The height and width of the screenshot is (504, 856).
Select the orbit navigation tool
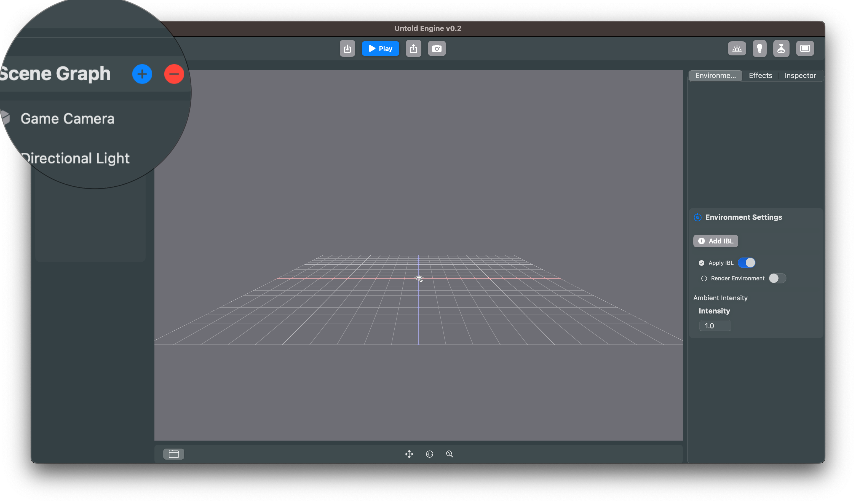click(x=429, y=454)
